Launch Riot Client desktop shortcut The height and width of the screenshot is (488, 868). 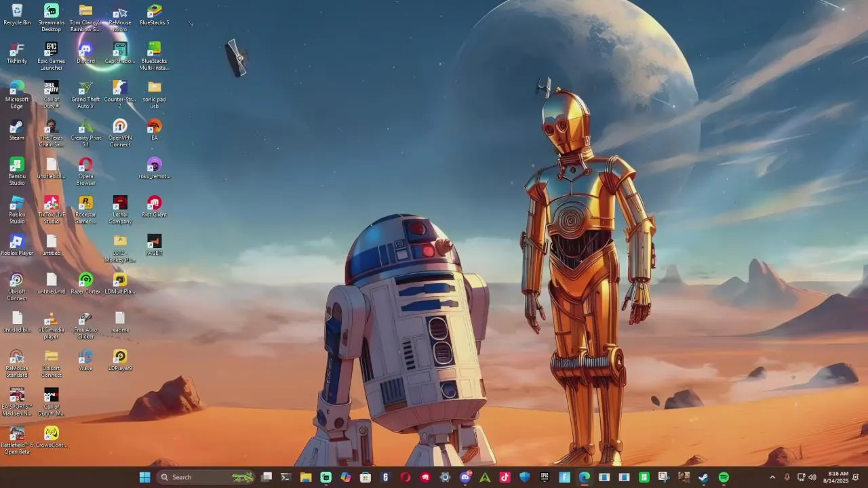pyautogui.click(x=155, y=207)
